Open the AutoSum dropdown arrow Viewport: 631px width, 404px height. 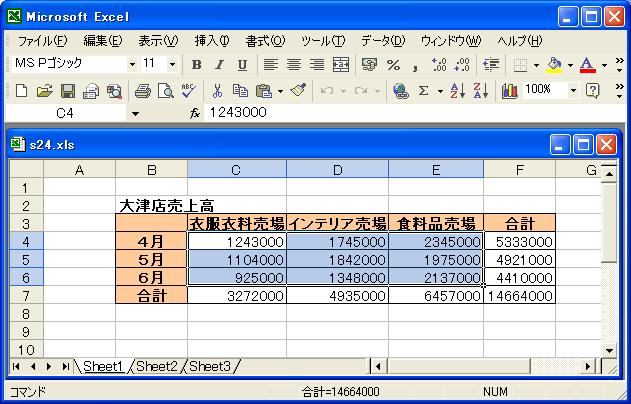tap(440, 91)
